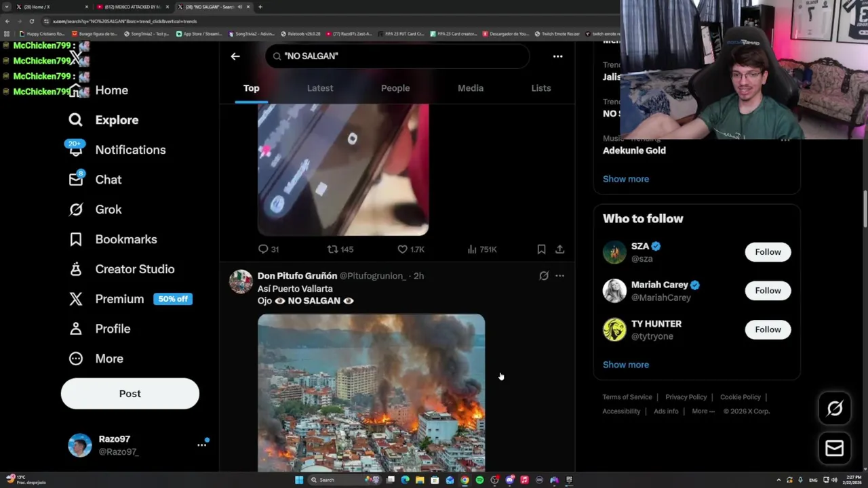Open Cookie Policy link
The height and width of the screenshot is (488, 868).
[x=740, y=397]
